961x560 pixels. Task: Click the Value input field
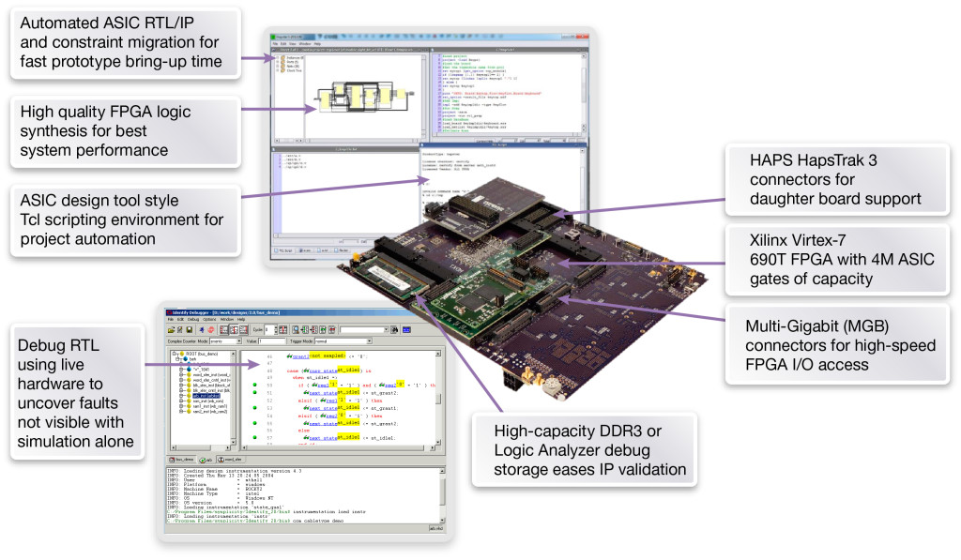(272, 341)
